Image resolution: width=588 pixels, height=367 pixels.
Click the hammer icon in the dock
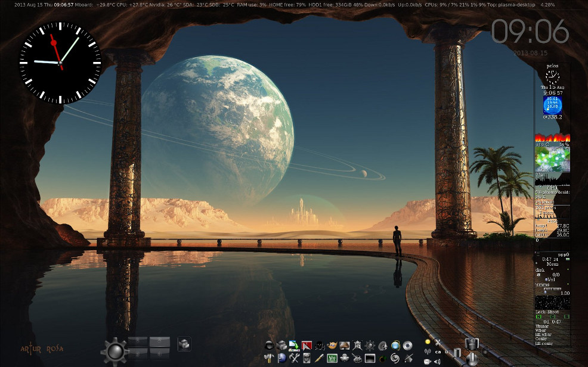coord(269,358)
